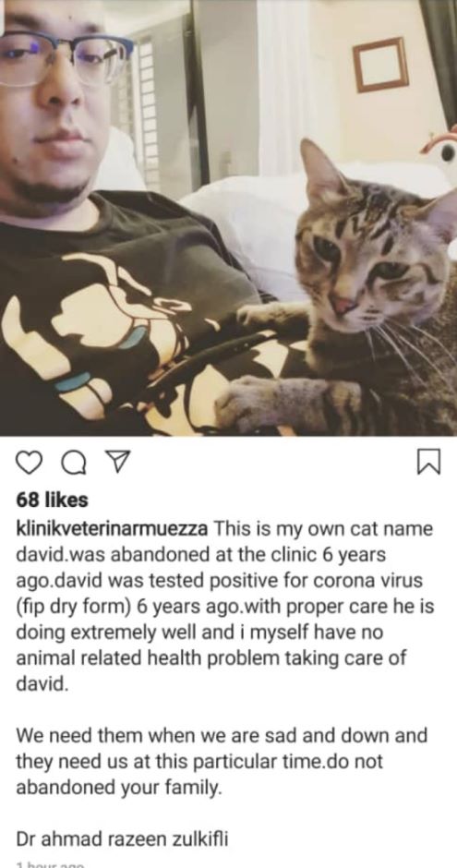Image resolution: width=457 pixels, height=868 pixels.
Task: Select the caption line mentioning "corona virus"
Action: click(x=219, y=581)
